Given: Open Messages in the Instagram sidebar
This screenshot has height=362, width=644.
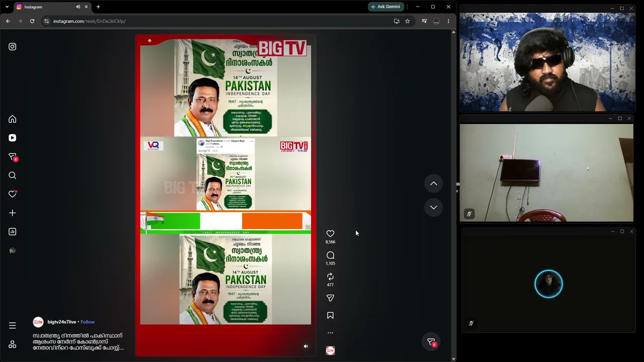Looking at the screenshot, I should pos(13,157).
